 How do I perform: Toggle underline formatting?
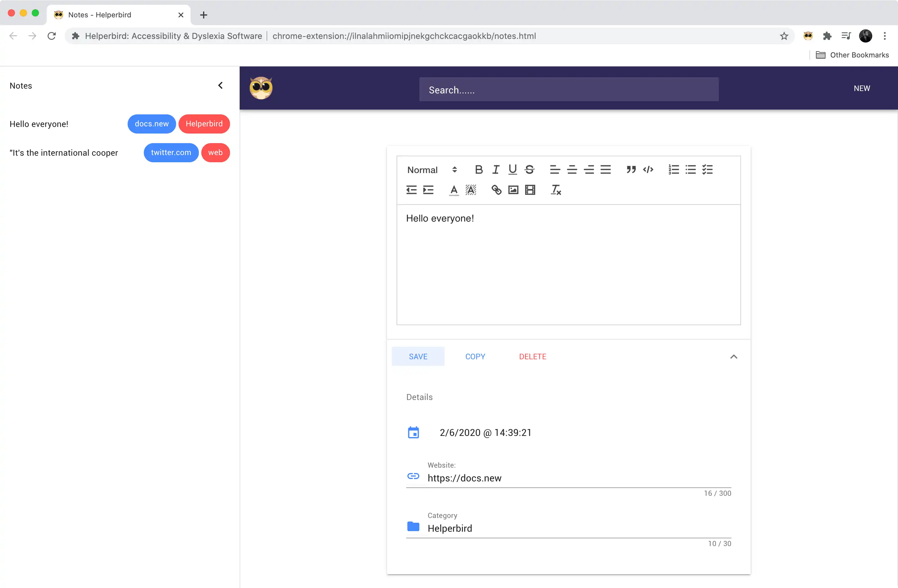(x=513, y=170)
